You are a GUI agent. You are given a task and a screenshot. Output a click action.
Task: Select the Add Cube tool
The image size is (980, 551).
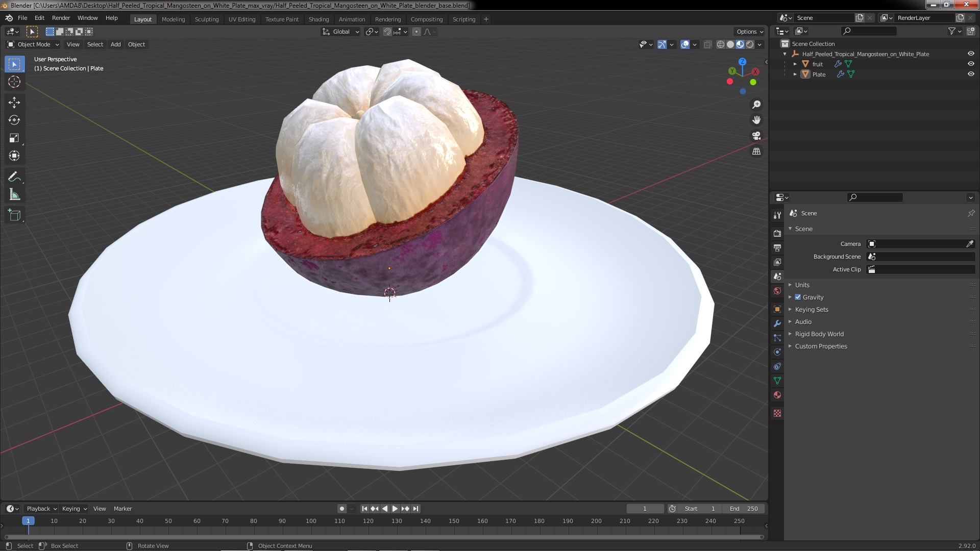pyautogui.click(x=14, y=215)
